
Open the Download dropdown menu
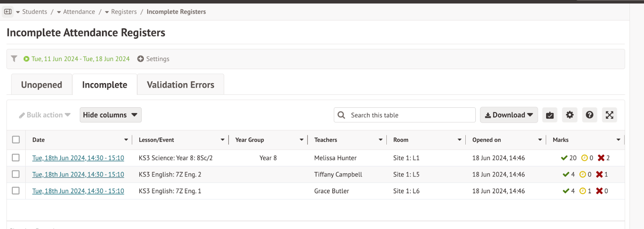click(508, 115)
